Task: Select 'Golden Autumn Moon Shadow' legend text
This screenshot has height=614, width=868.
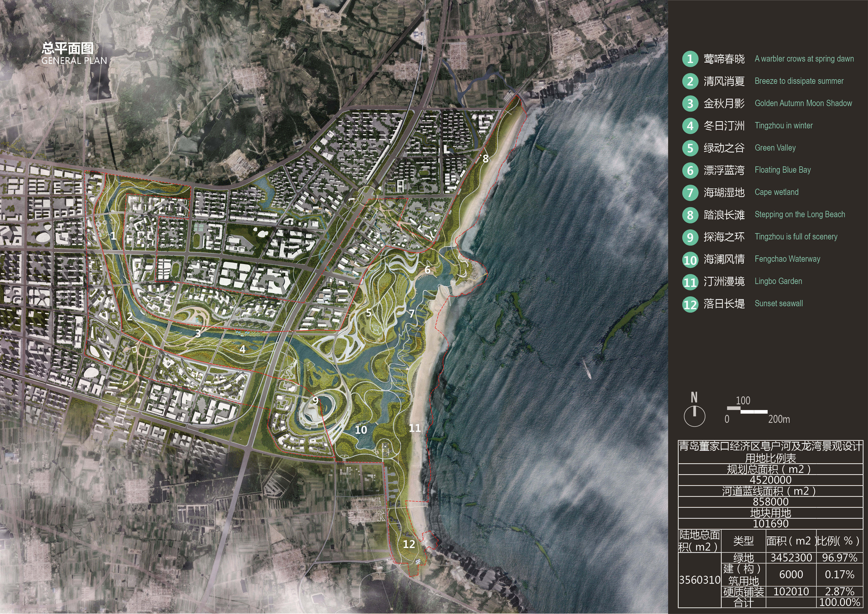Action: coord(803,103)
